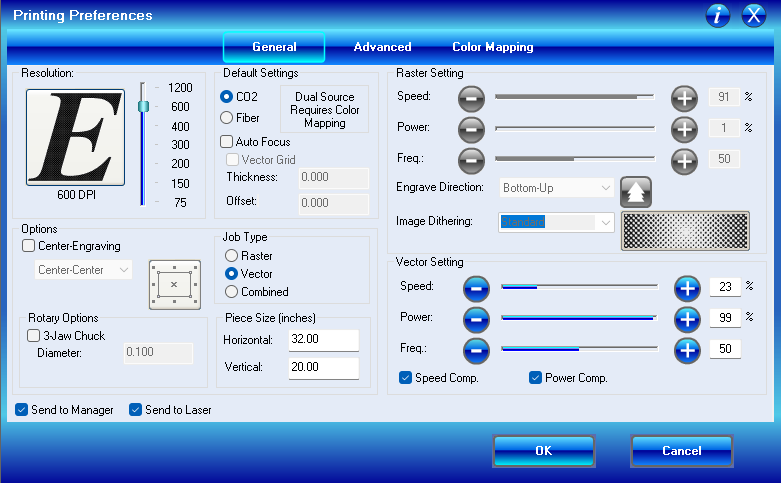Click the Vector Power slider track
The width and height of the screenshot is (781, 483).
(579, 318)
